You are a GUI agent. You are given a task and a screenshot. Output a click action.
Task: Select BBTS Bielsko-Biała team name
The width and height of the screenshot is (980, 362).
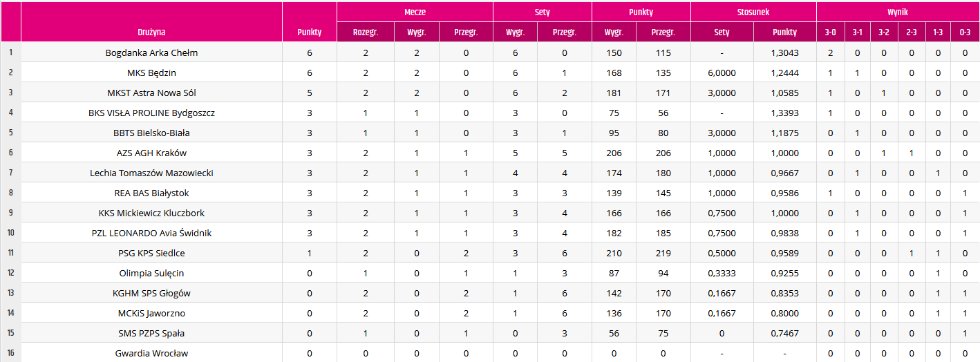pyautogui.click(x=151, y=133)
